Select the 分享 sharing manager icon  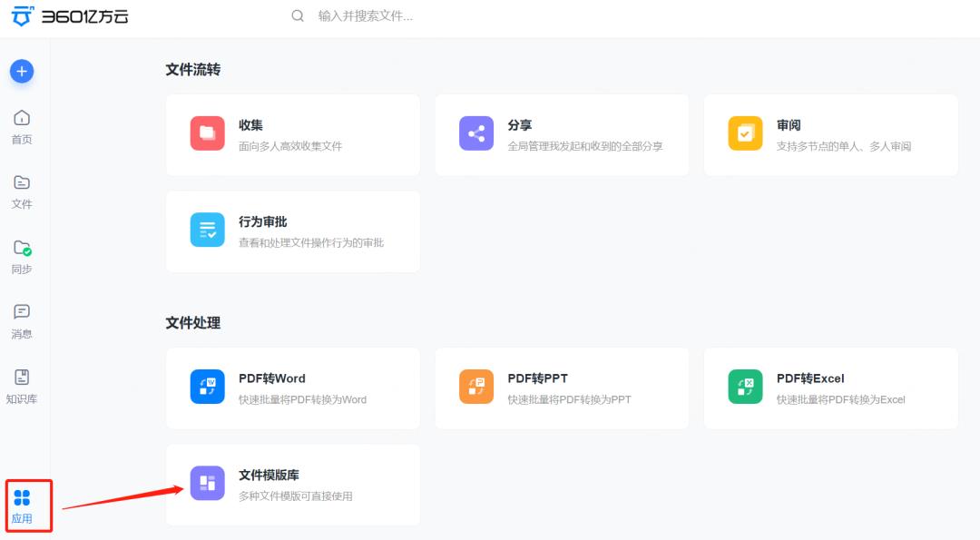click(x=476, y=133)
